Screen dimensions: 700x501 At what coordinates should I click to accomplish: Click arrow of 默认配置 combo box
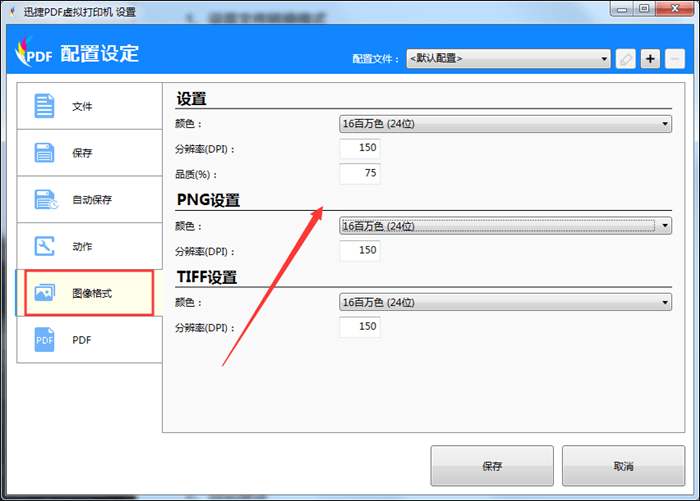(604, 59)
